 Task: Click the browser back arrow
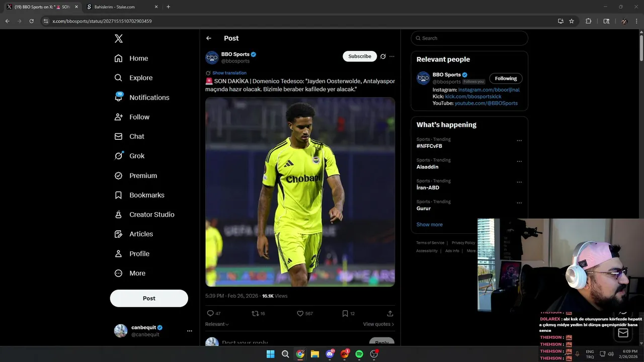[x=7, y=21]
